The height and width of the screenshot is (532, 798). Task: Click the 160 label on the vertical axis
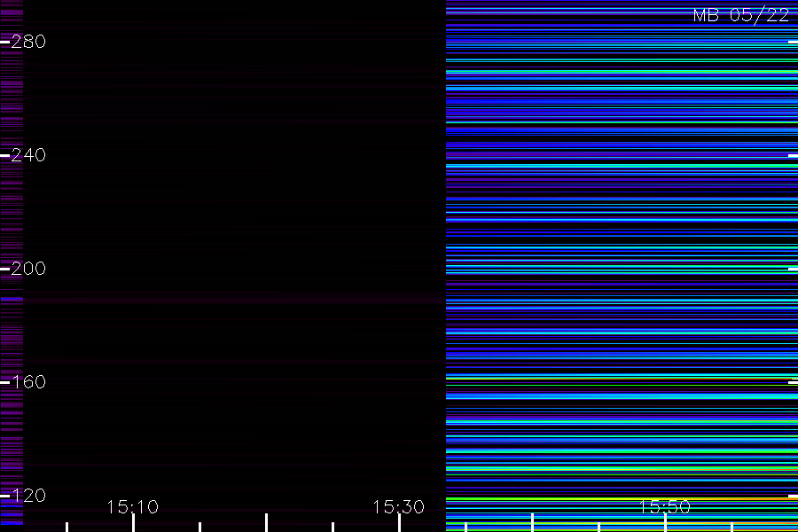tap(28, 382)
